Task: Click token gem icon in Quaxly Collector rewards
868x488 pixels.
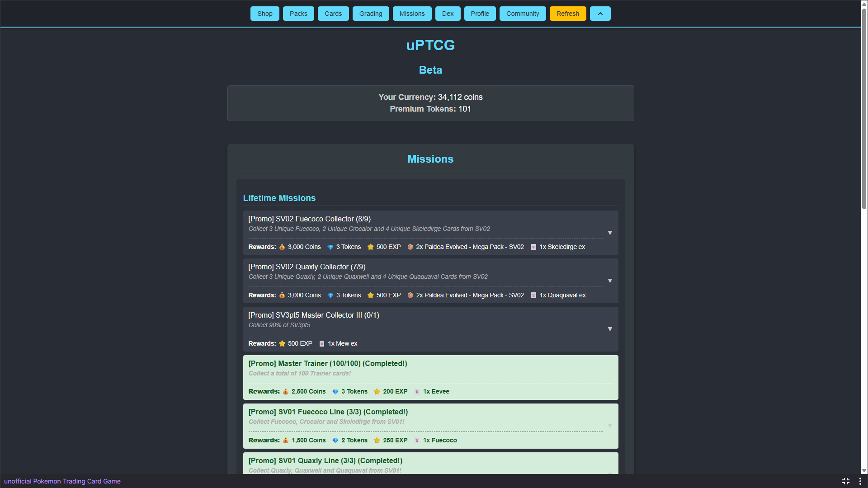Action: (330, 295)
